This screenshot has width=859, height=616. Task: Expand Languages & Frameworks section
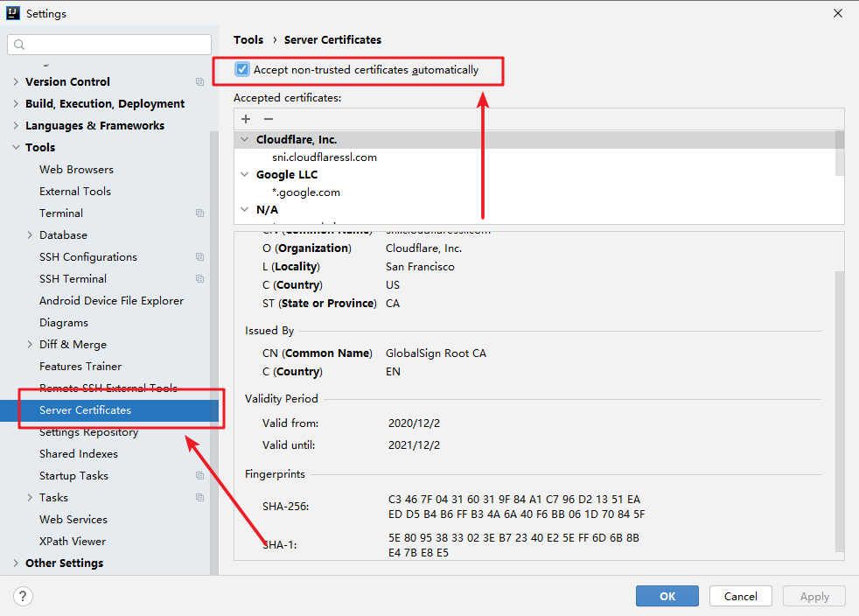(x=16, y=125)
